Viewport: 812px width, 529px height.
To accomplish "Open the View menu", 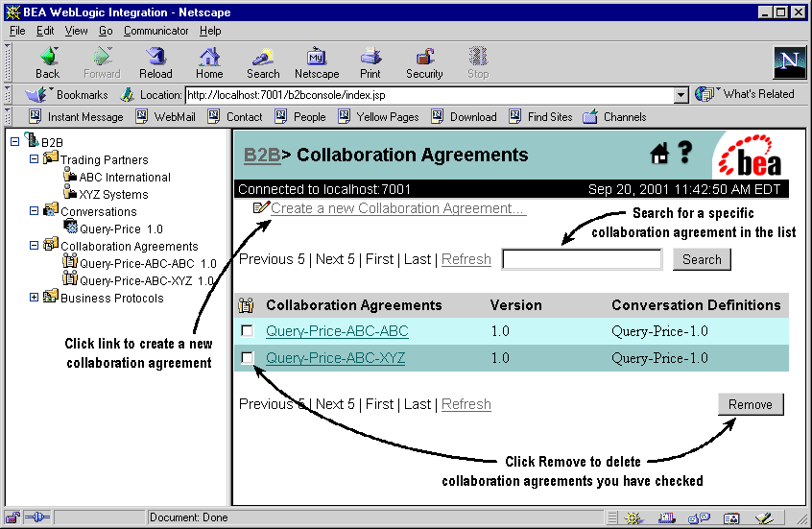I will click(x=76, y=31).
